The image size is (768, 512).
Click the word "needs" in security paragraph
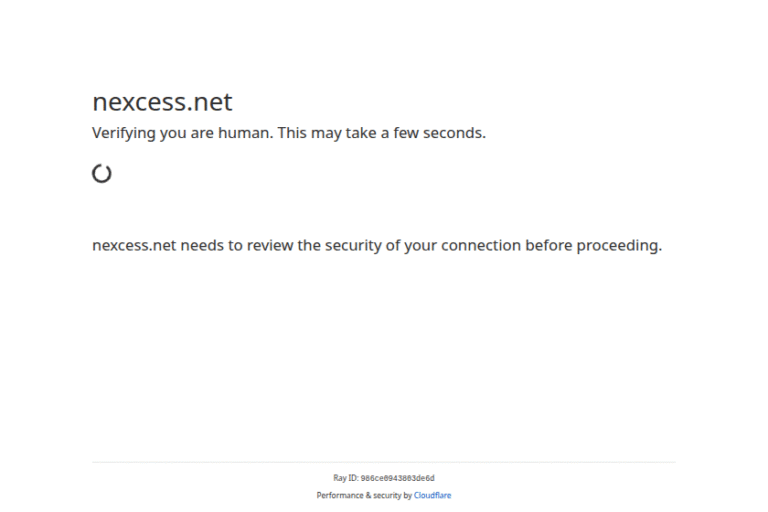(x=201, y=245)
